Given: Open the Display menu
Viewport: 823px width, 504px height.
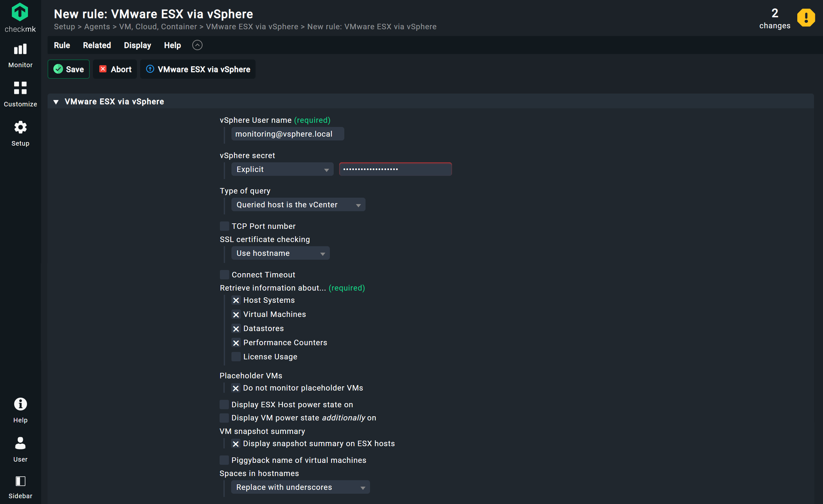Looking at the screenshot, I should pyautogui.click(x=137, y=45).
